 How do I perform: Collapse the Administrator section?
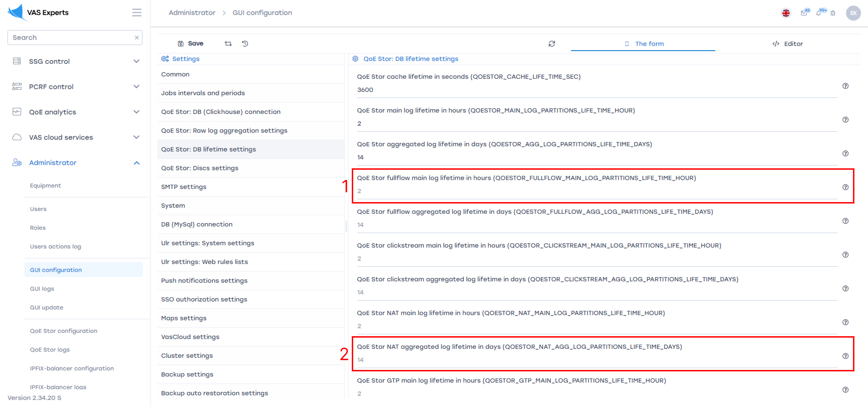tap(136, 163)
